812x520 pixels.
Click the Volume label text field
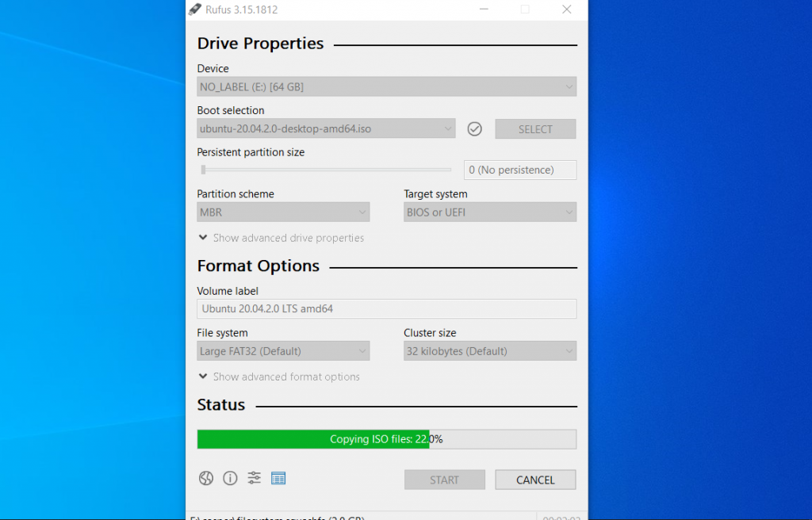[386, 308]
